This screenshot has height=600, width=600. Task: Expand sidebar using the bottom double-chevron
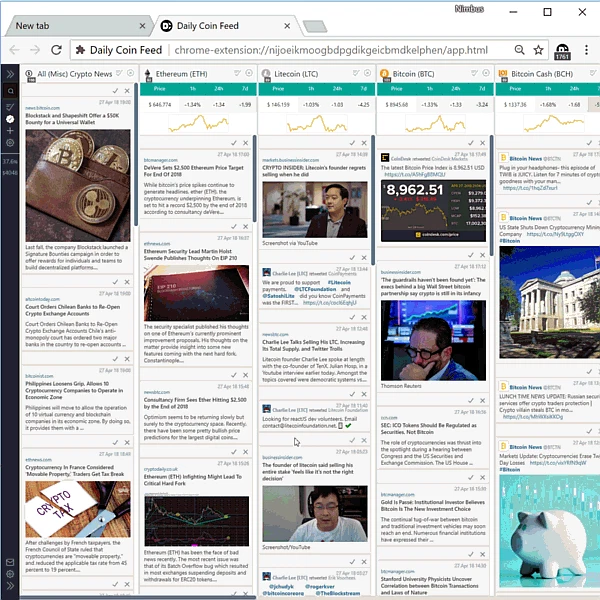coord(10,586)
